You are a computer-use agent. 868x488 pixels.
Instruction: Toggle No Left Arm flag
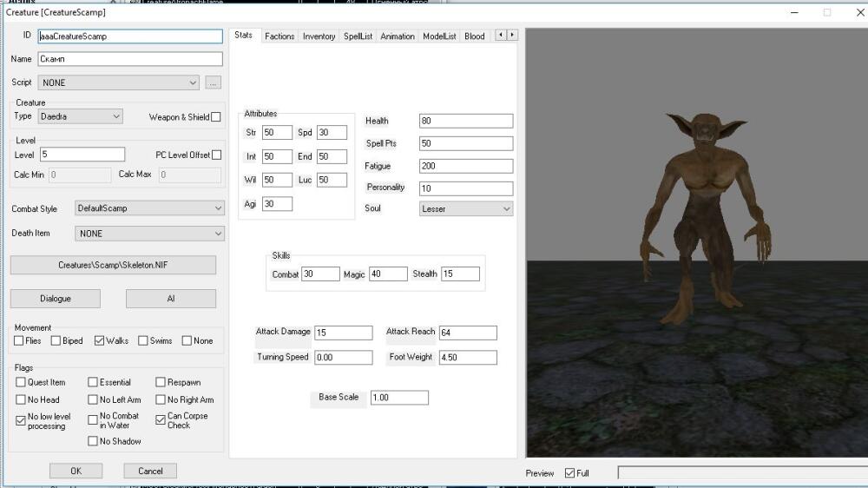tap(93, 399)
